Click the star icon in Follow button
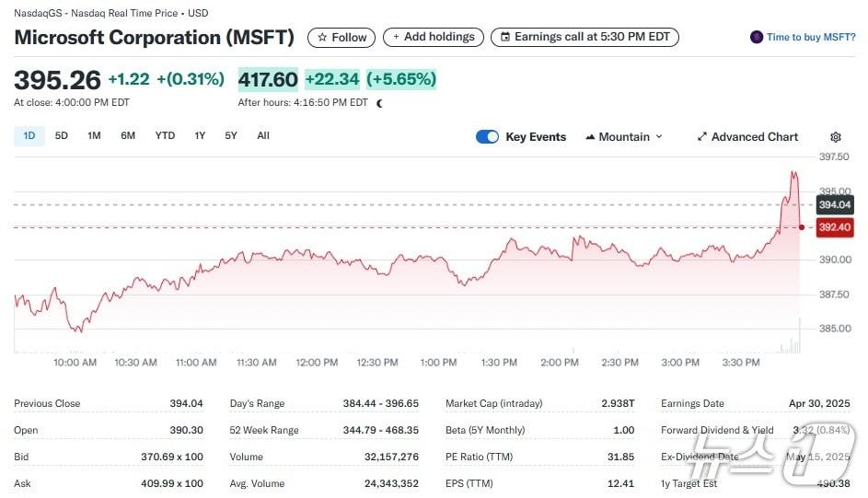The height and width of the screenshot is (498, 868). pos(322,38)
